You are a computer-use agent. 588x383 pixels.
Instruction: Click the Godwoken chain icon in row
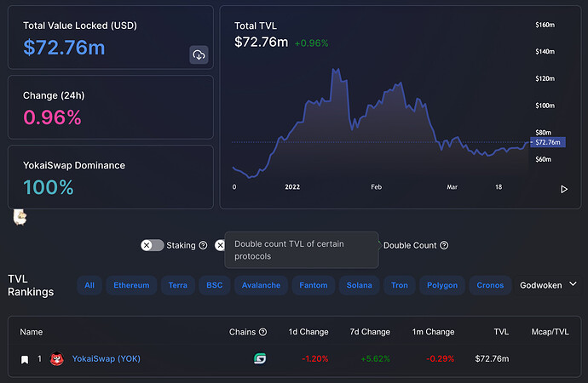point(260,359)
